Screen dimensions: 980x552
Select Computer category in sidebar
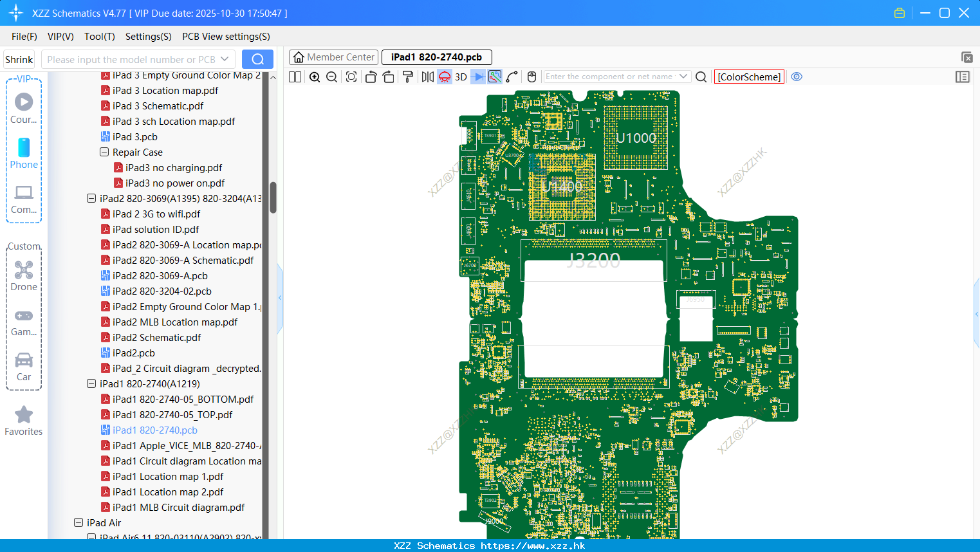24,199
